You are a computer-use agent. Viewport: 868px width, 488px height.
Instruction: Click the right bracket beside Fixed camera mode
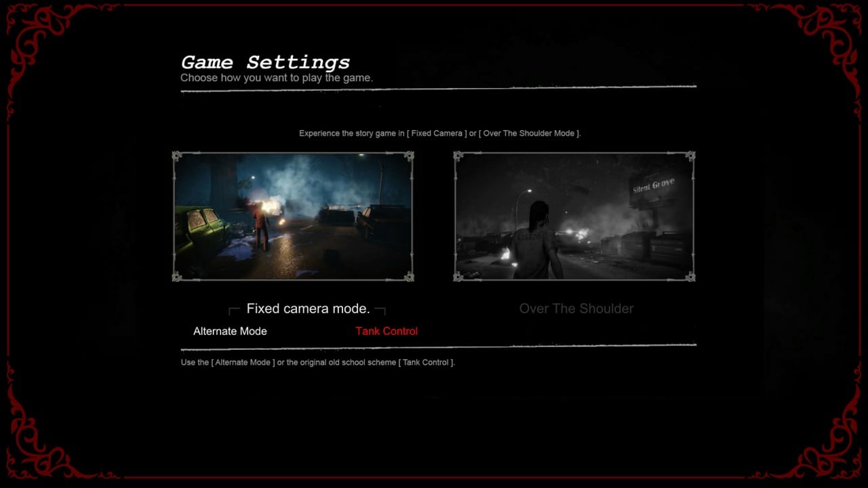click(380, 310)
